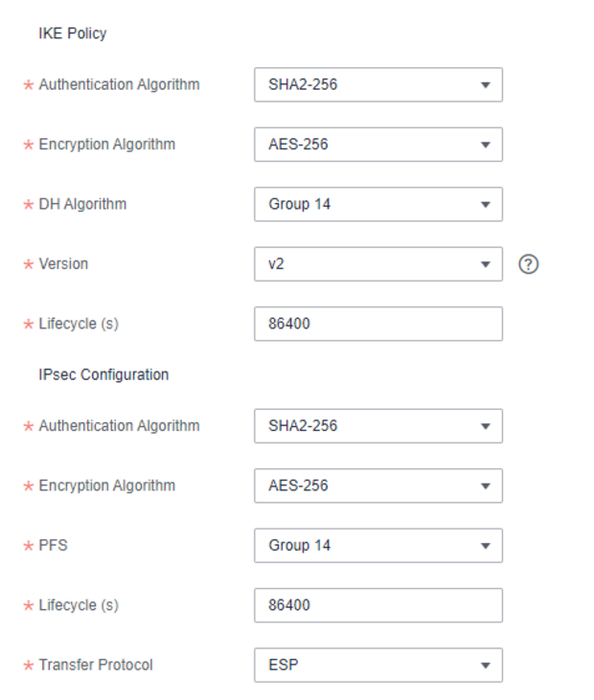Open the PFS dropdown
Screen dimensions: 594x700
tap(377, 545)
